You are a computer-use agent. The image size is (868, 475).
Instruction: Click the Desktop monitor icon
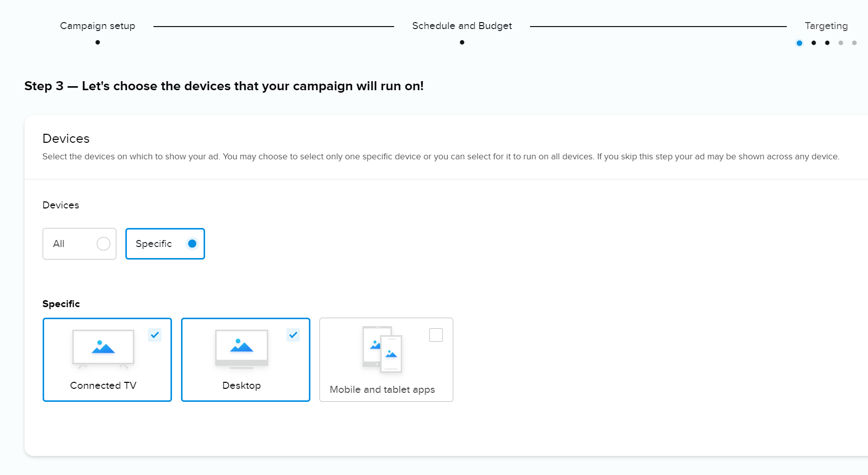coord(242,349)
